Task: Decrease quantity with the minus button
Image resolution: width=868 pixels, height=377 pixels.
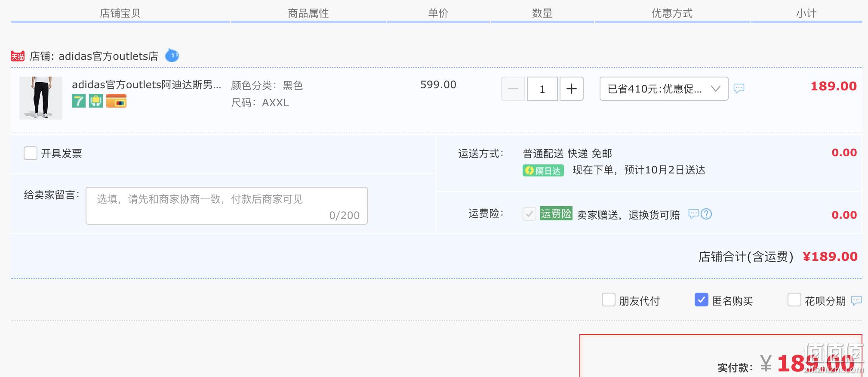Action: coord(513,89)
